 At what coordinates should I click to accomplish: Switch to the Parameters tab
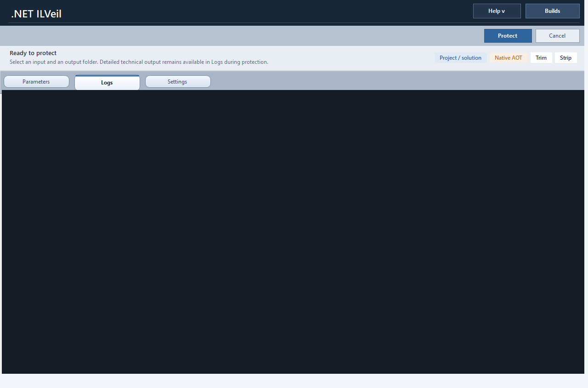36,81
